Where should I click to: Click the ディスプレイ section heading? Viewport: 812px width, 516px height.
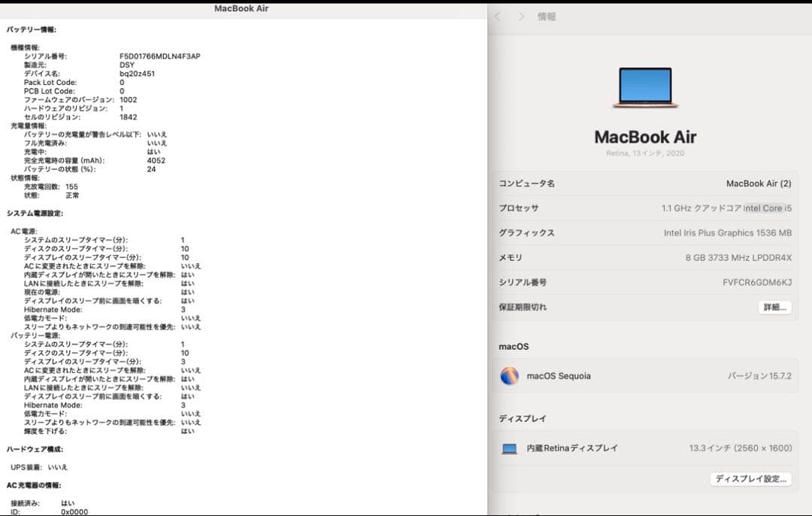[x=523, y=419]
